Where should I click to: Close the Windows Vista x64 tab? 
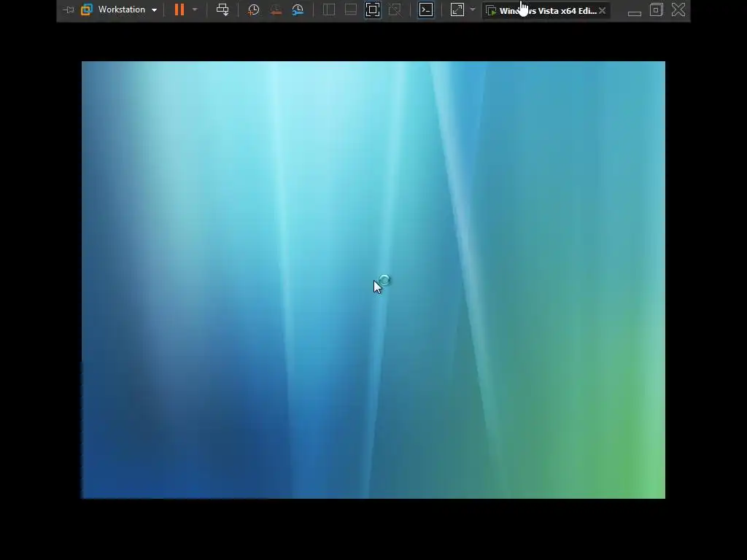(602, 10)
